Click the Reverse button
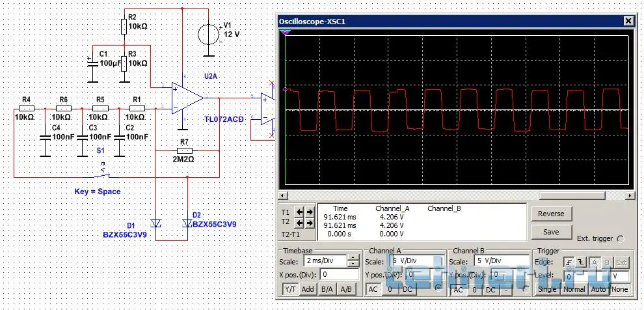644x310 pixels. pos(551,214)
